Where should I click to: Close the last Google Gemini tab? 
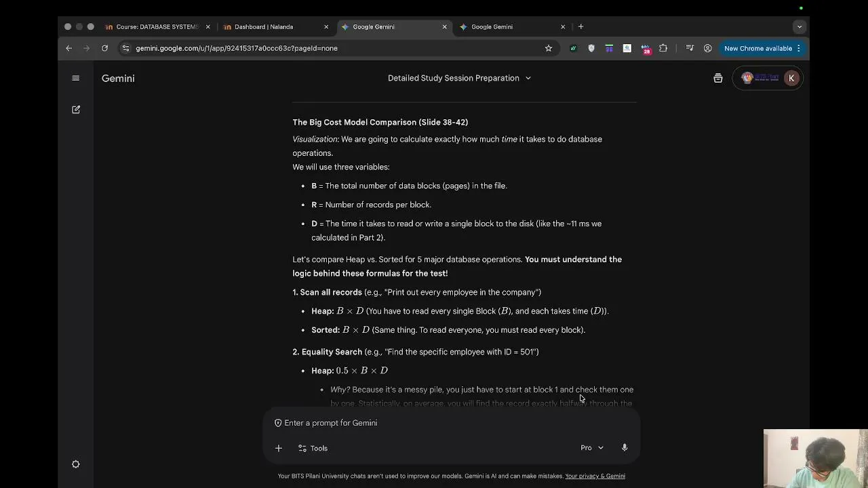coord(563,26)
